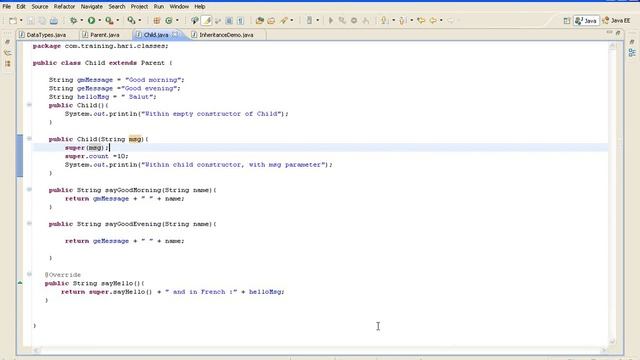Screen dimensions: 640x360
Task: Toggle Mark Occurrences highlighter button
Action: click(x=207, y=20)
